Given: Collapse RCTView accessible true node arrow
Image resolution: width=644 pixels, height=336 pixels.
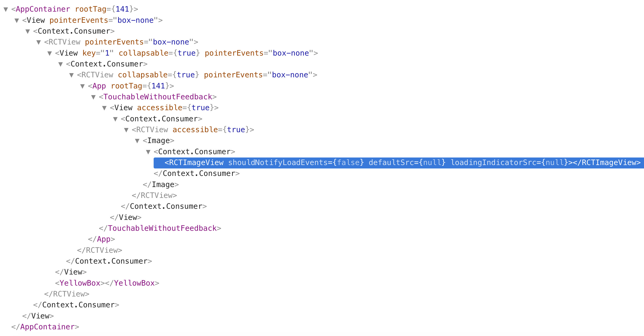Looking at the screenshot, I should point(126,130).
